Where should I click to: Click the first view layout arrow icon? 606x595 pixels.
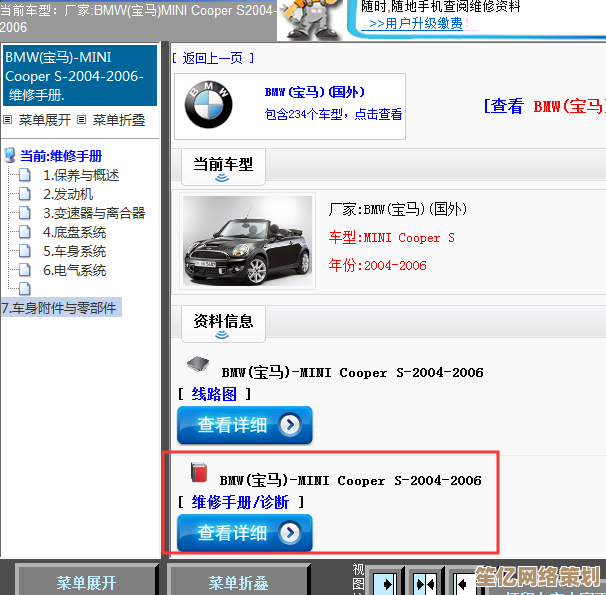coord(383,581)
